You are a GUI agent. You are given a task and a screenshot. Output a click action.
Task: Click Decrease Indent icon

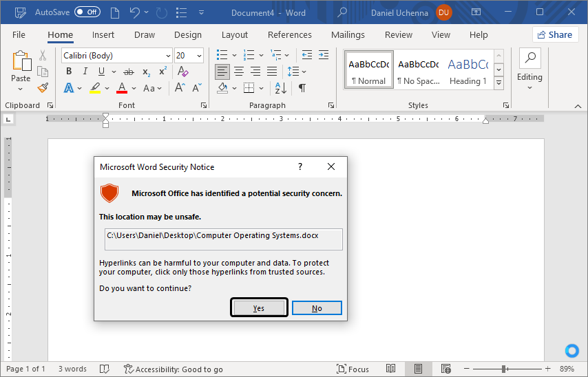tap(307, 55)
